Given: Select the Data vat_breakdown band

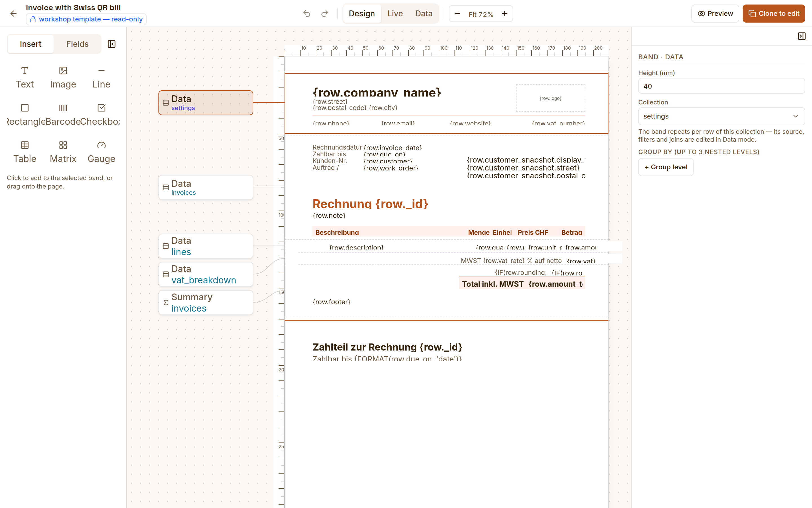Looking at the screenshot, I should tap(206, 275).
